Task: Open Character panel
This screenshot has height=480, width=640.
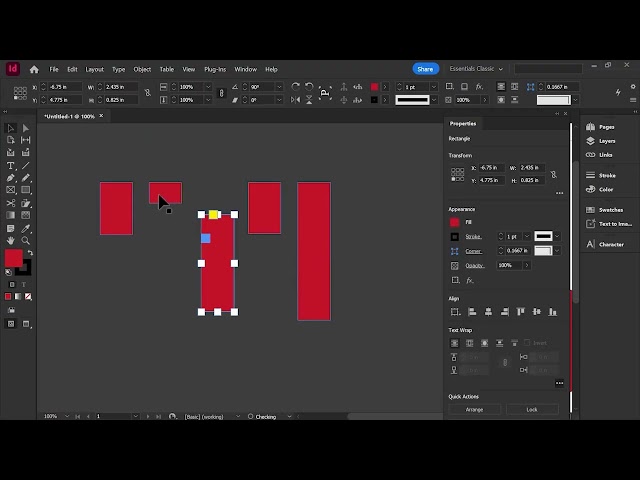Action: (x=605, y=244)
